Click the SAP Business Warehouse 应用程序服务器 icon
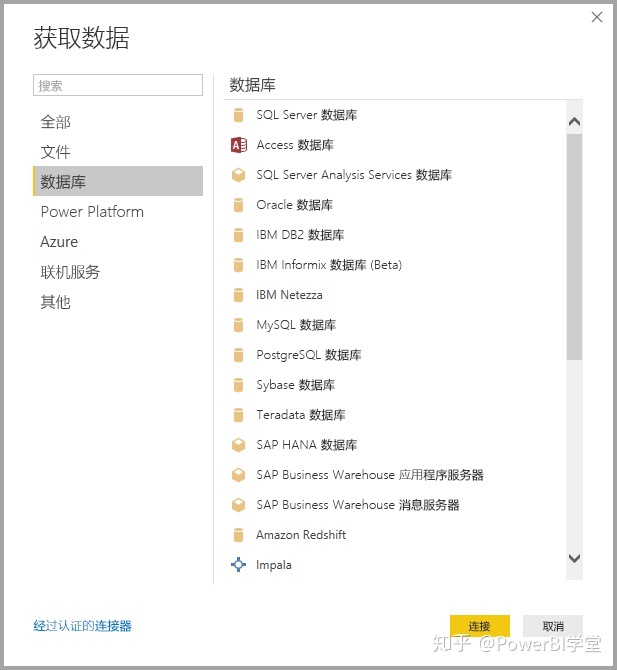The width and height of the screenshot is (617, 670). click(x=238, y=475)
